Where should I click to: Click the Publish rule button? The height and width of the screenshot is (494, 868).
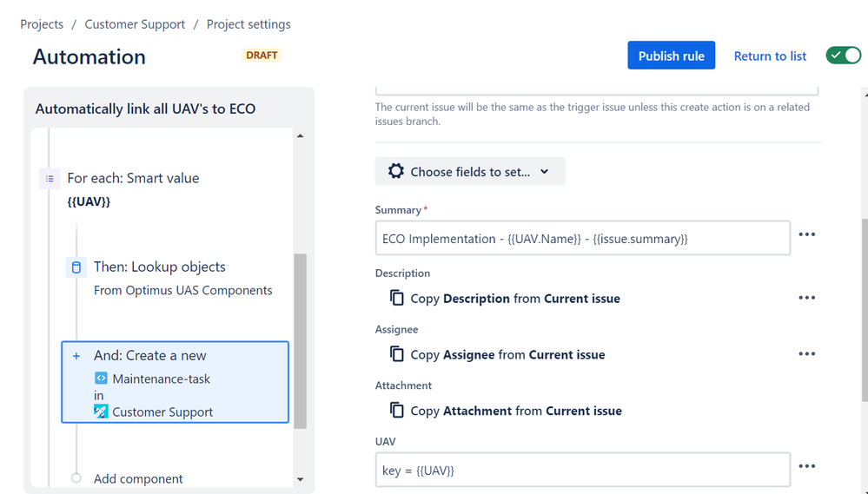click(671, 56)
